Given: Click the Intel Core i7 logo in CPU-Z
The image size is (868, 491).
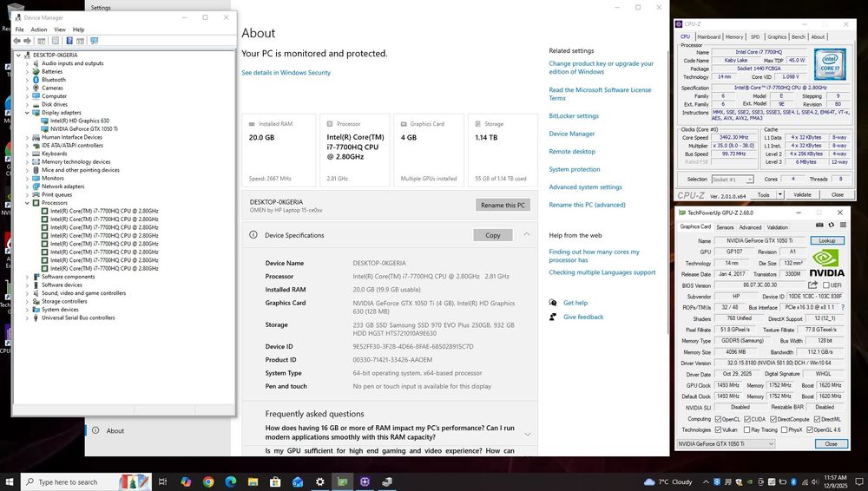Looking at the screenshot, I should click(830, 65).
